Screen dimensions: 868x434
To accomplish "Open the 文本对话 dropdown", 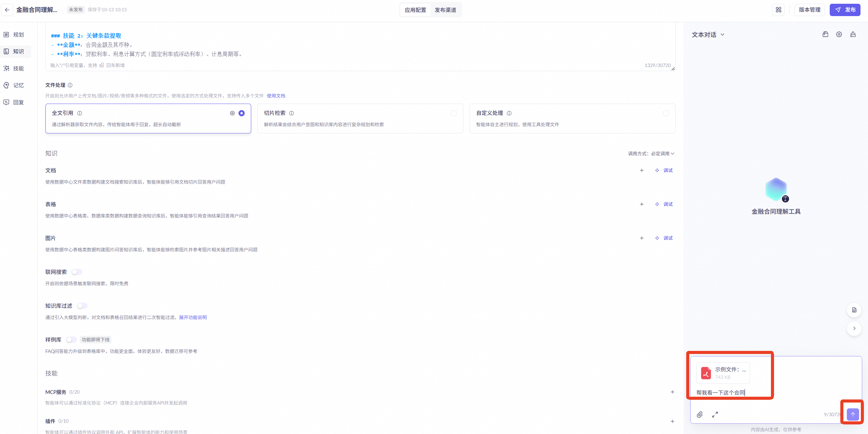I will 708,35.
